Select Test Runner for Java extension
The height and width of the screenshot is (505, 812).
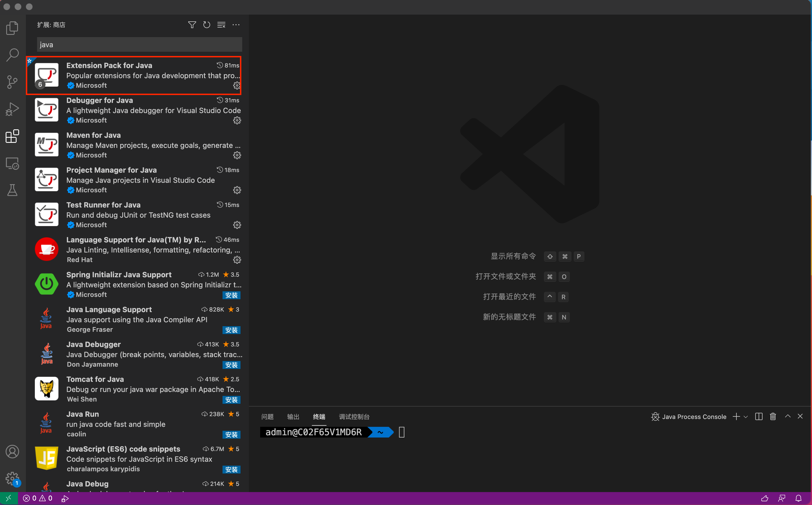tap(137, 215)
